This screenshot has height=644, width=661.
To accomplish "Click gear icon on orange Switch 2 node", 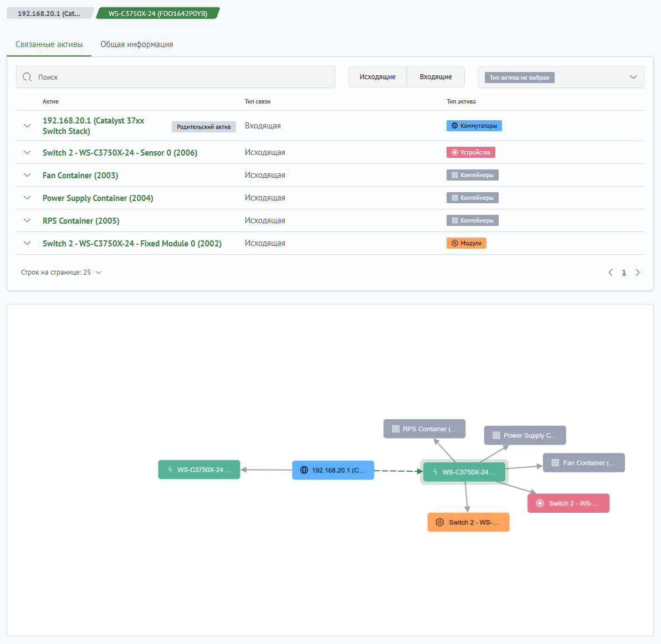I will (440, 522).
